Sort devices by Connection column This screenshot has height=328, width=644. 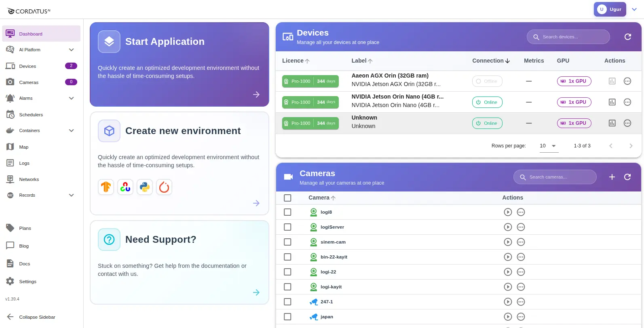pos(491,61)
